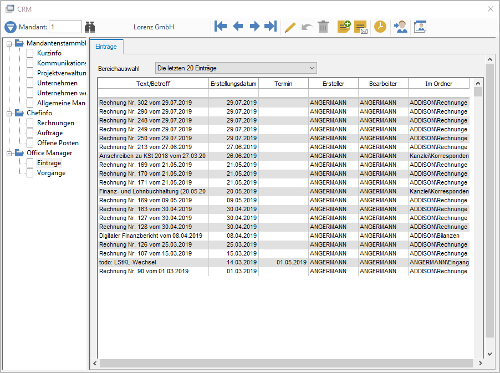The width and height of the screenshot is (500, 373).
Task: Select the Einträge tab
Action: (x=106, y=47)
